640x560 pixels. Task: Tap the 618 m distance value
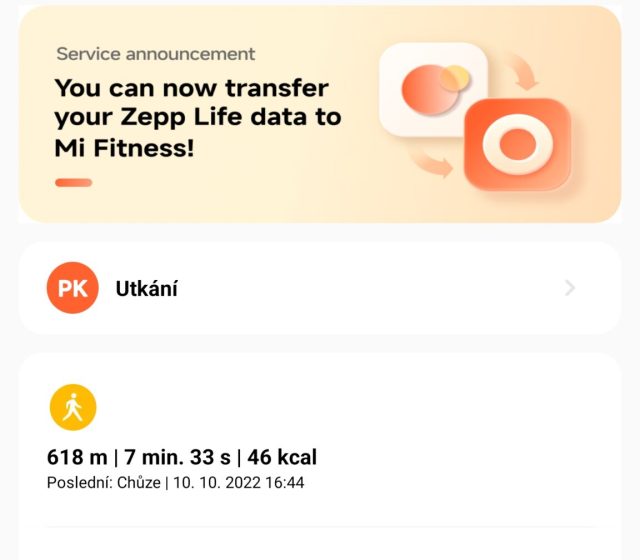pyautogui.click(x=77, y=458)
